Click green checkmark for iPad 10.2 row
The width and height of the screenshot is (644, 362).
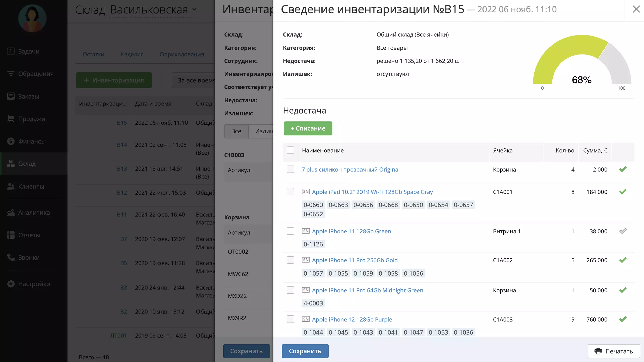[623, 192]
